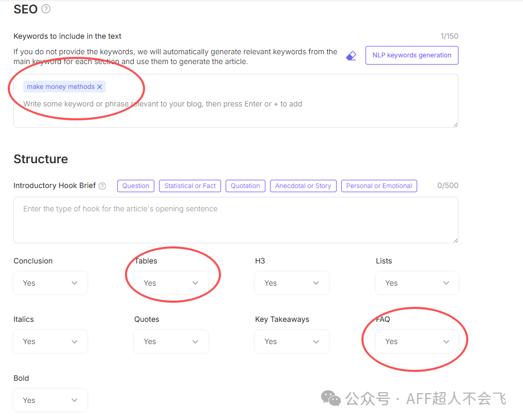Click the 'make money methods' keyword text
The height and width of the screenshot is (420, 523).
coord(61,87)
